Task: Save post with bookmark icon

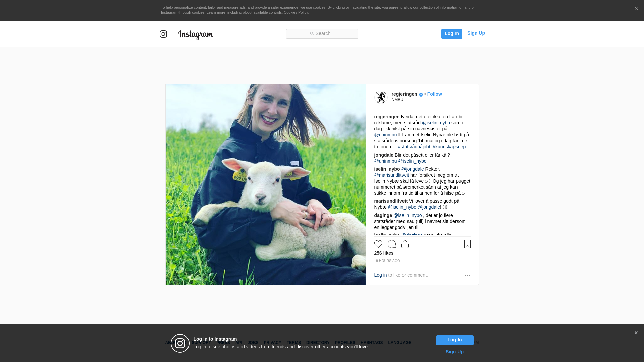Action: click(467, 244)
